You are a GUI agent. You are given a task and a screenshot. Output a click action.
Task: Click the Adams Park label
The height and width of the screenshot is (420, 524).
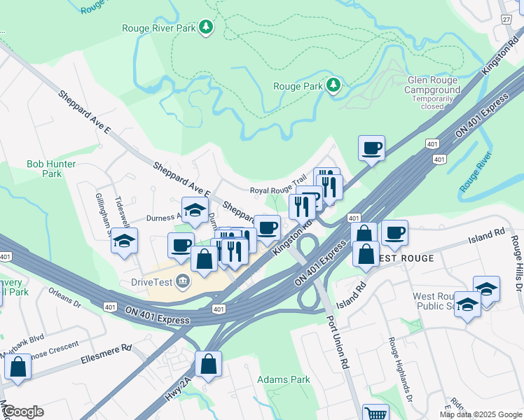284,379
